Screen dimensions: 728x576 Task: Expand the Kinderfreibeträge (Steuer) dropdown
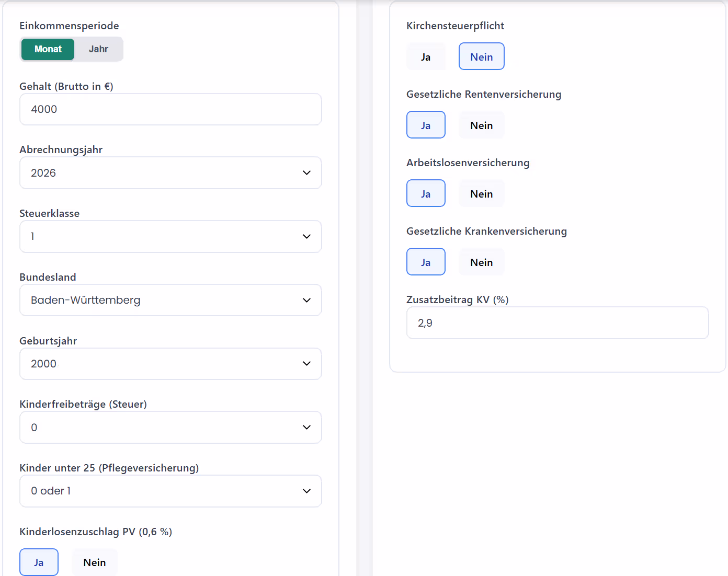tap(170, 428)
